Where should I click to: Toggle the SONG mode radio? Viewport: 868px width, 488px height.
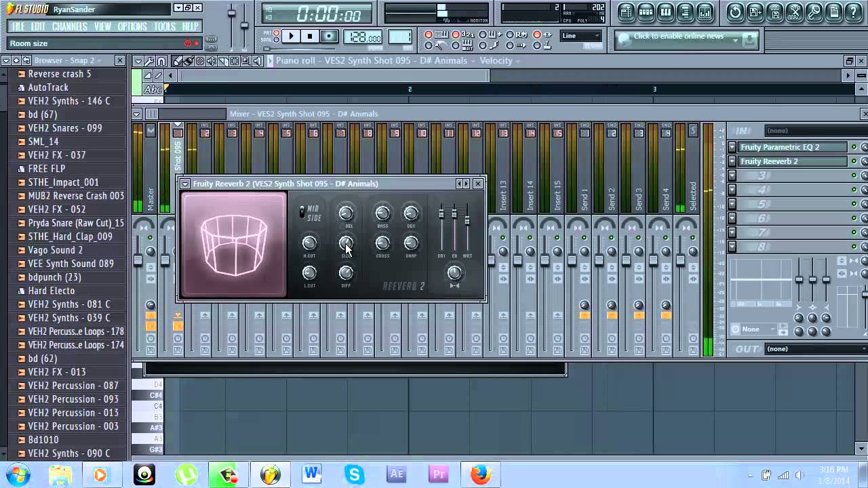coord(275,39)
